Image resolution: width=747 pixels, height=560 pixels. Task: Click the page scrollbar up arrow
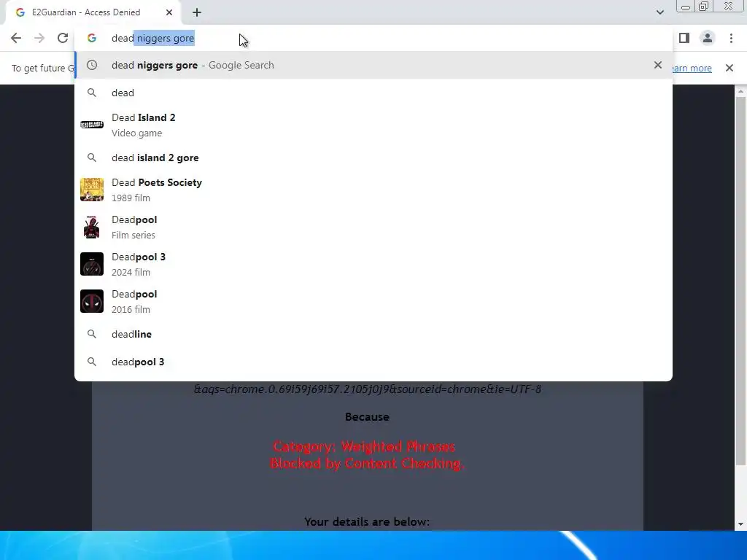(740, 91)
